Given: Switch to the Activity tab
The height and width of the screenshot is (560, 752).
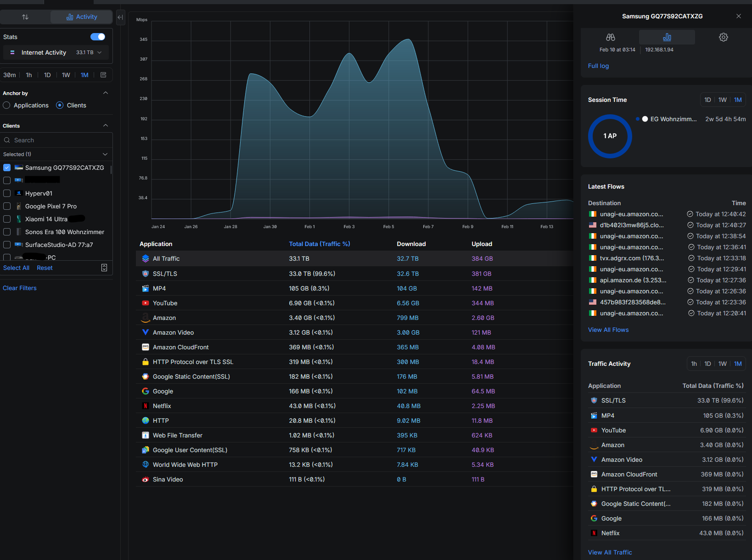Looking at the screenshot, I should pyautogui.click(x=82, y=17).
